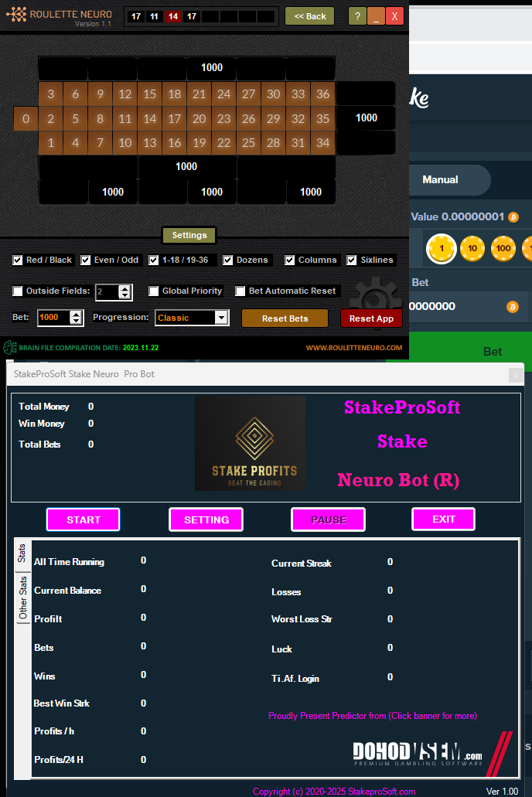Click the bitcoin icon in Bet amount field
Viewport: 532px width, 797px height.
pos(513,306)
